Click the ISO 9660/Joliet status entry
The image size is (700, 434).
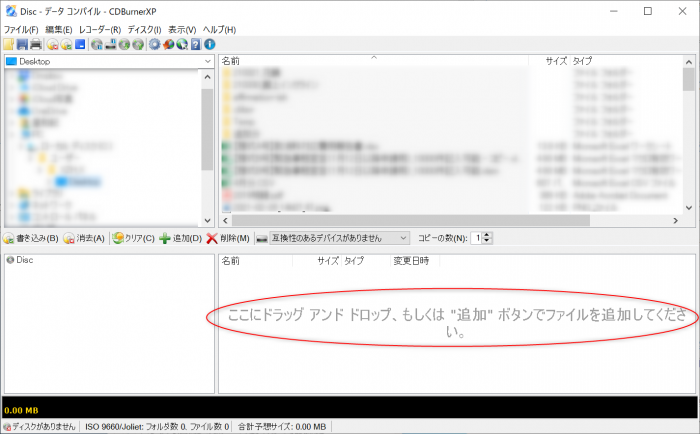[157, 427]
